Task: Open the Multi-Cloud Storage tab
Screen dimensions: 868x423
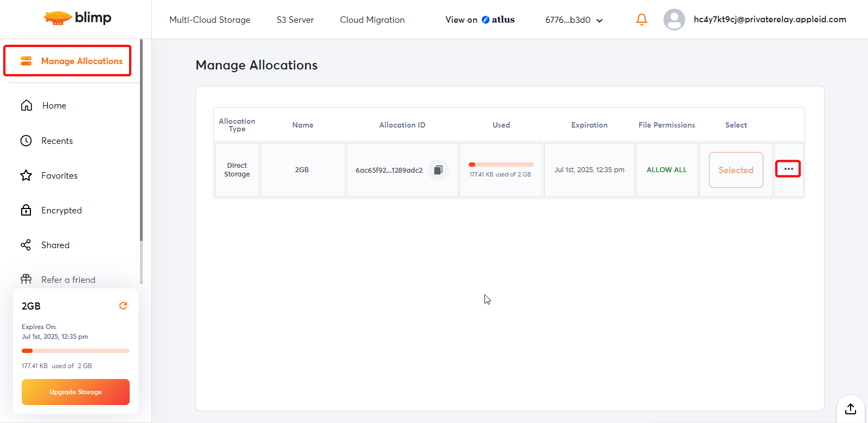Action: 210,20
